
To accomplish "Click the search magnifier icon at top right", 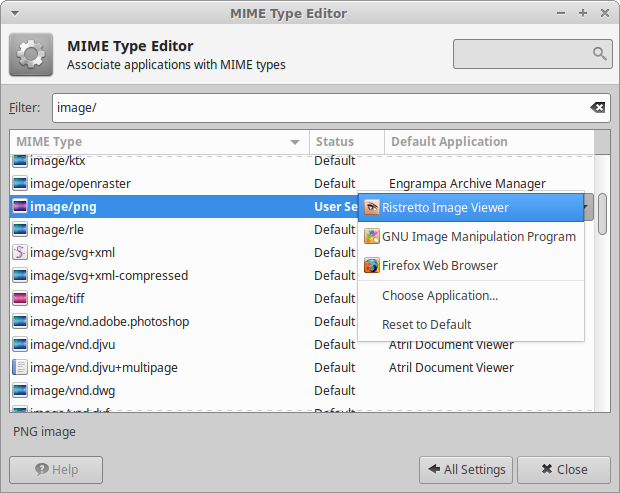I will (x=599, y=54).
